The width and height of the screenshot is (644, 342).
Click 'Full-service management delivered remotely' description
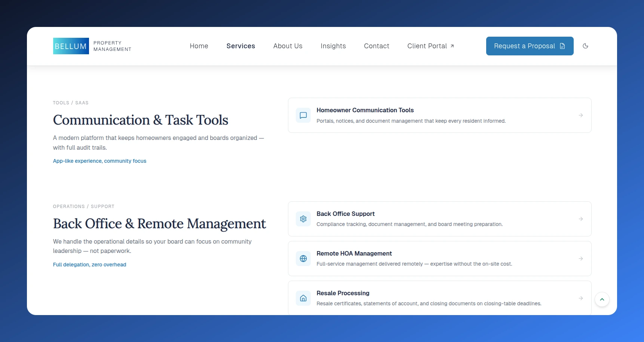click(x=414, y=264)
